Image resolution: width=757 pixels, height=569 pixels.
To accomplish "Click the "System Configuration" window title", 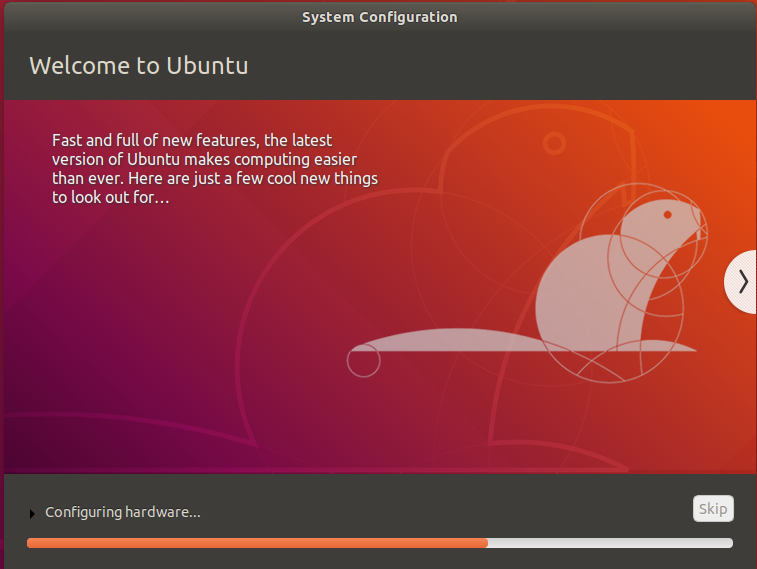I will click(379, 17).
